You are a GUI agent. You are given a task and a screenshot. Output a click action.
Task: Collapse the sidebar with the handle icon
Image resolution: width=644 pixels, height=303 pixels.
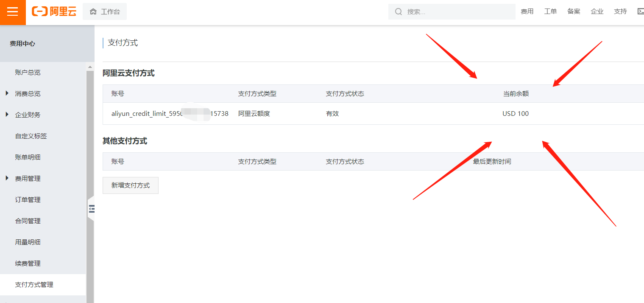91,209
